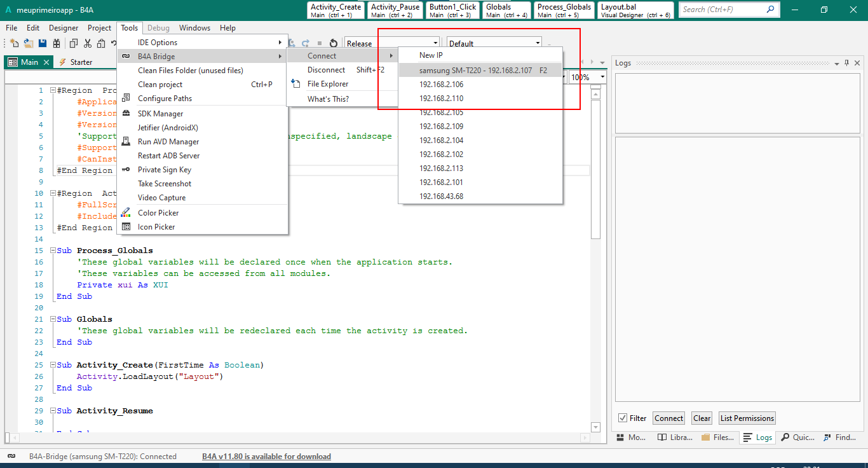Click Connect button in Logs panel

click(669, 418)
